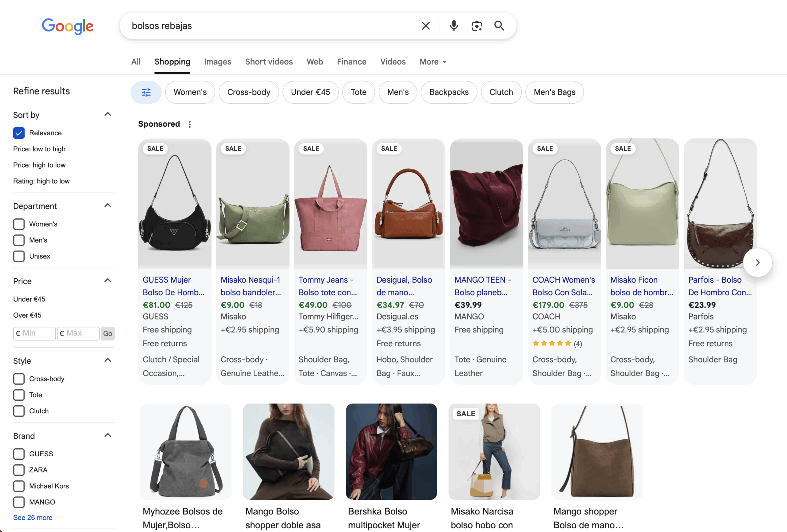Open the filters sliders icon chip
Viewport: 787px width, 532px height.
click(x=146, y=92)
